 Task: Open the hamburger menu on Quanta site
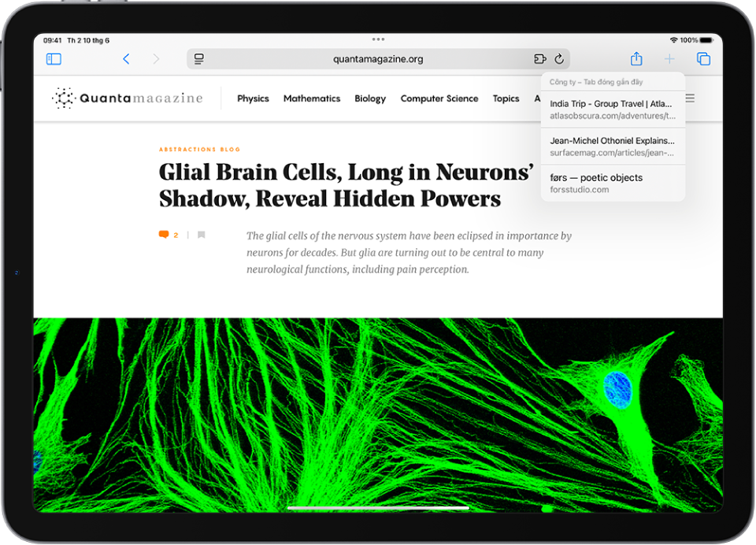point(691,98)
